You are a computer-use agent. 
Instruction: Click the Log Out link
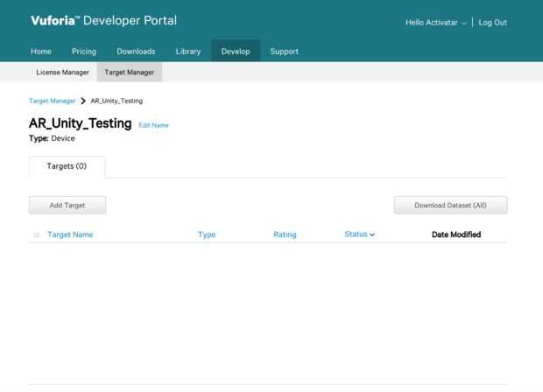pos(492,22)
